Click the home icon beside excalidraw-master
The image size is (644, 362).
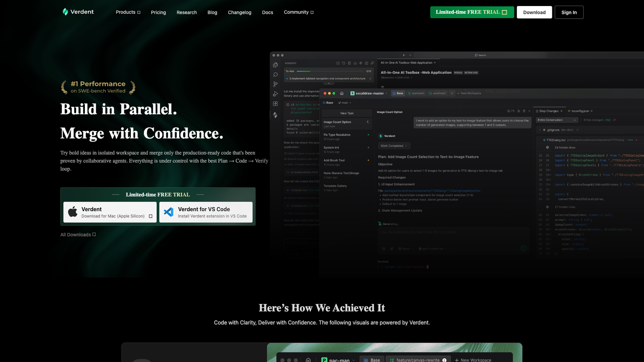[342, 93]
